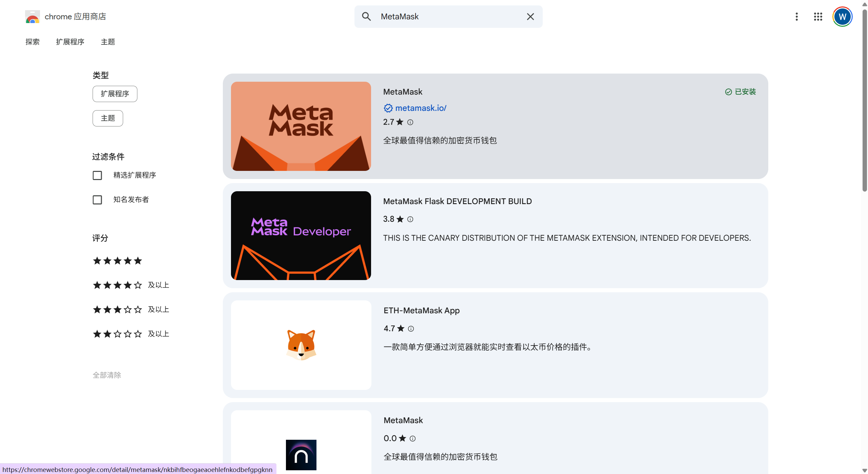Open the ETH-MetaMask App title
The image size is (868, 474).
pos(422,311)
